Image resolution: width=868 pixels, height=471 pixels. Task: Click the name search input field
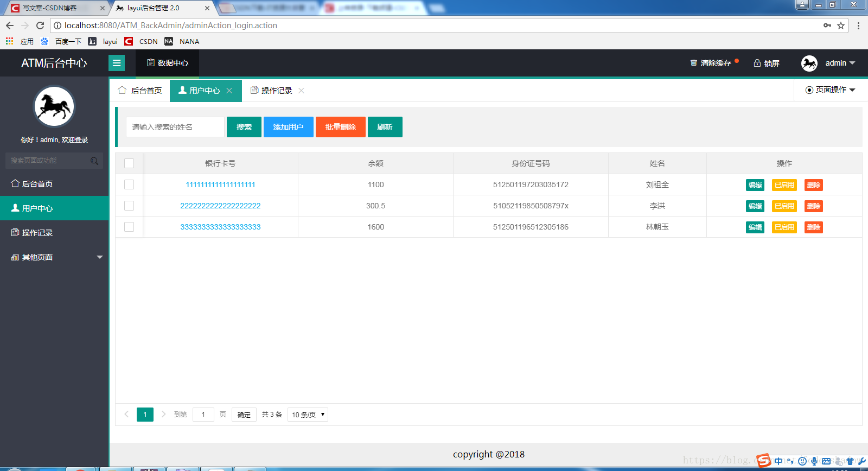point(175,127)
